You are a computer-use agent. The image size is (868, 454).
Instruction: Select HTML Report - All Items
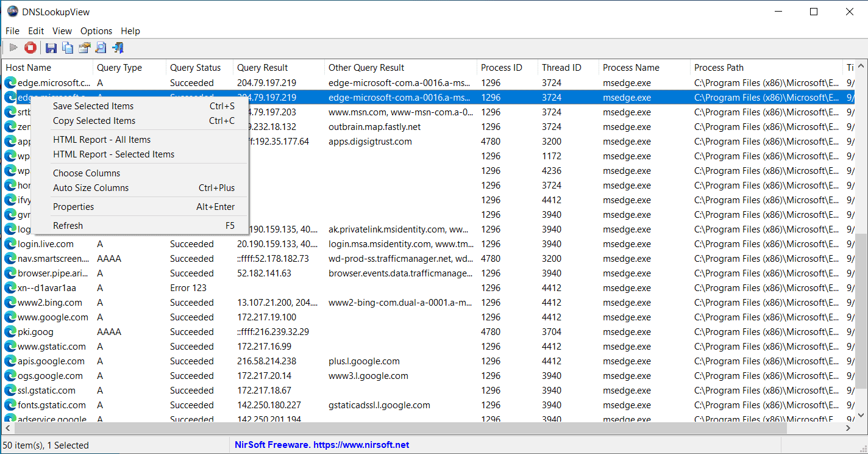pos(140,140)
